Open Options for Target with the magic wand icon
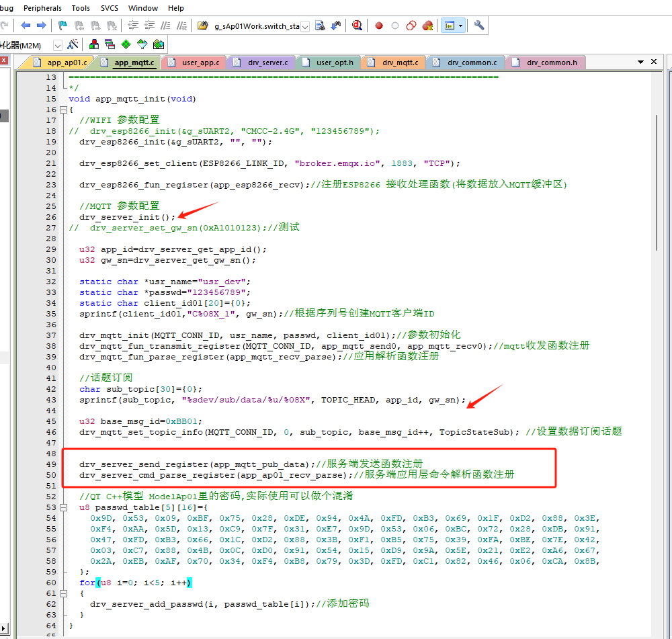The height and width of the screenshot is (639, 672). click(73, 44)
